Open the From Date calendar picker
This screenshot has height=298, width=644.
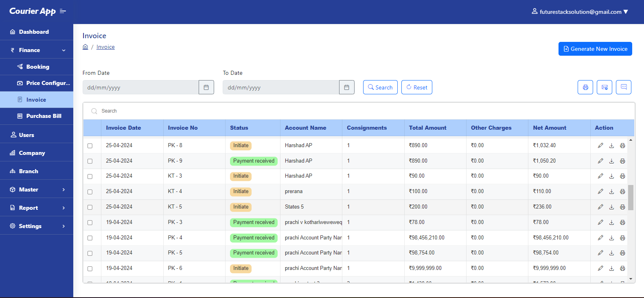tap(206, 87)
